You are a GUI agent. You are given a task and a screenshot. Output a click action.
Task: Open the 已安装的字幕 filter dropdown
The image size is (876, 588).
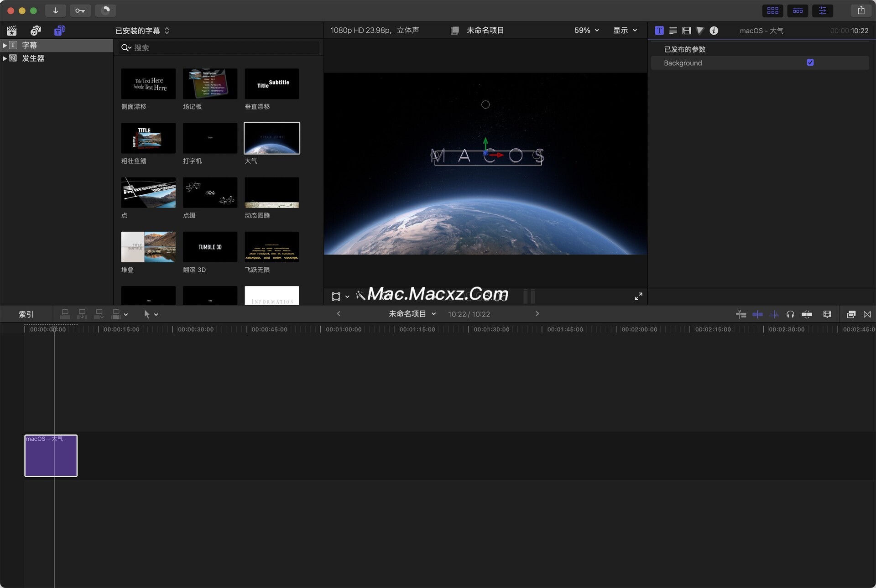[142, 31]
